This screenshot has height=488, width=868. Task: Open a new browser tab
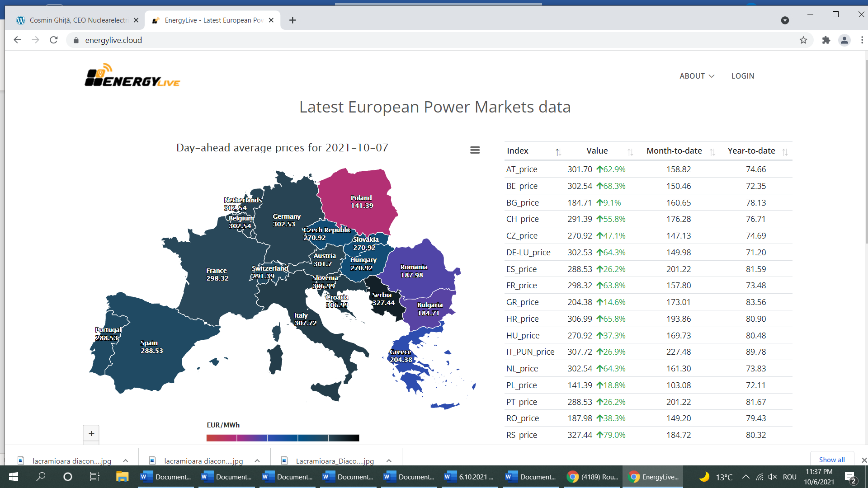click(292, 20)
